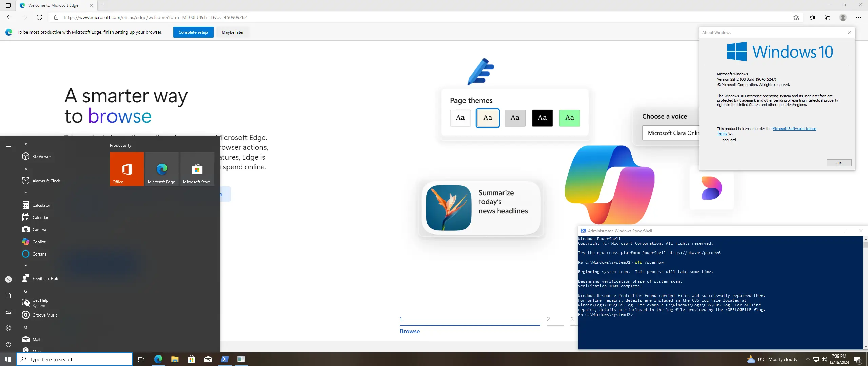
Task: Select the black page theme swatch
Action: pos(542,118)
